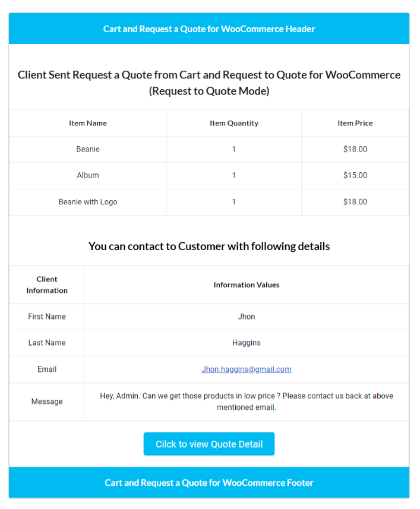
Task: Click the $15.00 price for Album
Action: point(355,176)
